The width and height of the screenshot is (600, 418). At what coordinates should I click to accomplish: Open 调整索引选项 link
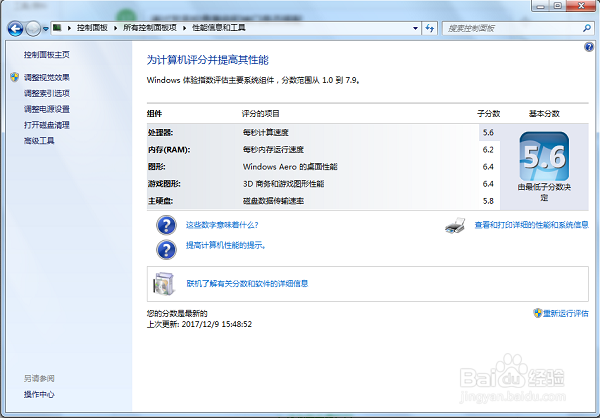pos(47,93)
